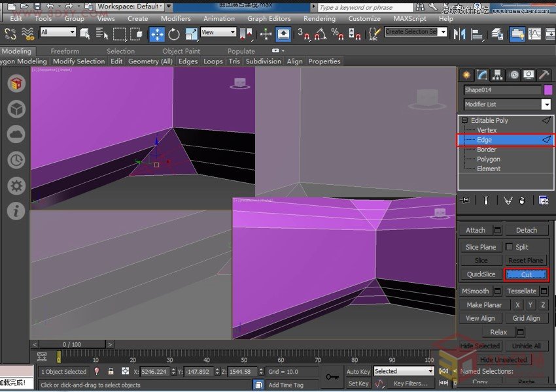556x392 pixels.
Task: Open Select by Name list icon
Action: coord(102,35)
